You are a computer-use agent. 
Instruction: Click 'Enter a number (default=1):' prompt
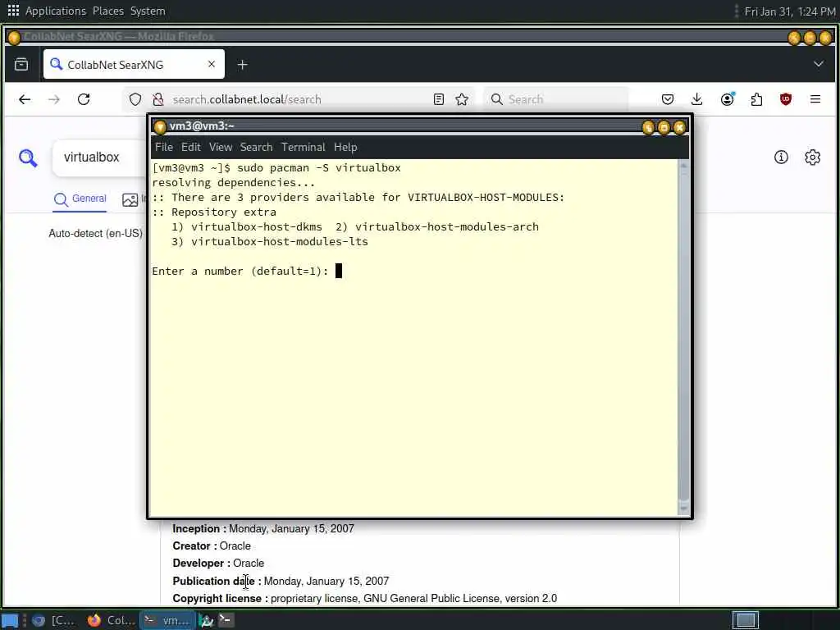point(240,271)
